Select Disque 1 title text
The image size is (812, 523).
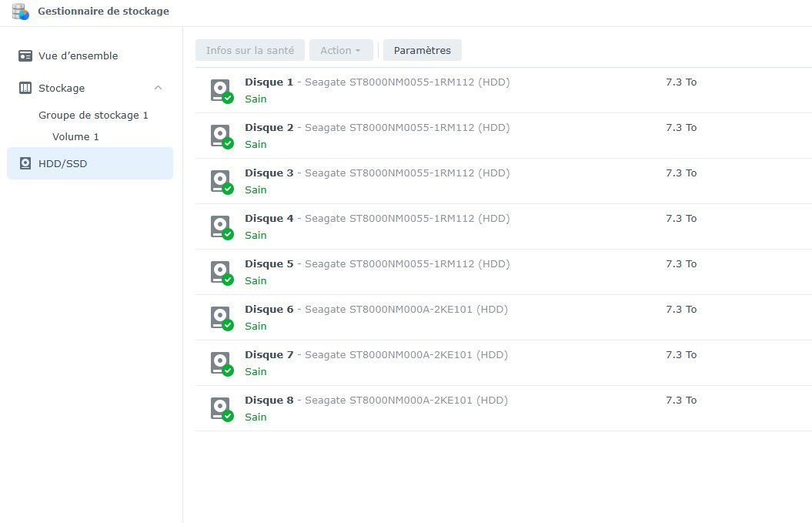[x=269, y=82]
